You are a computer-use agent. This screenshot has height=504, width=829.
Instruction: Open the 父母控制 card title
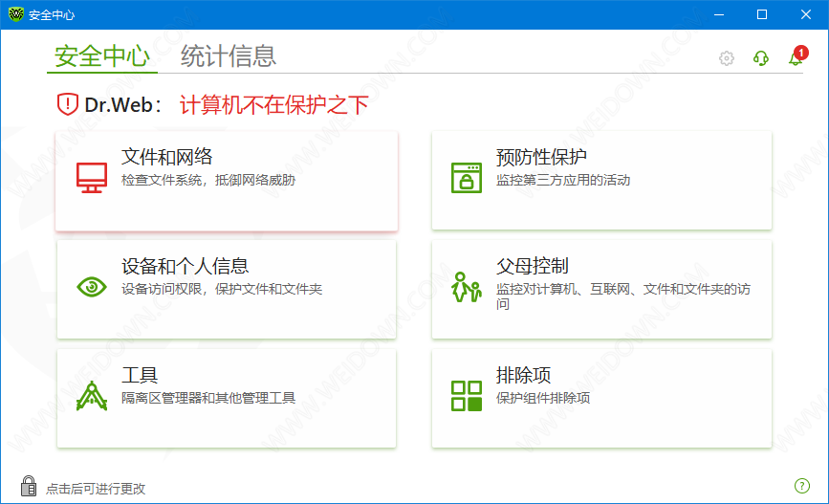click(x=533, y=266)
